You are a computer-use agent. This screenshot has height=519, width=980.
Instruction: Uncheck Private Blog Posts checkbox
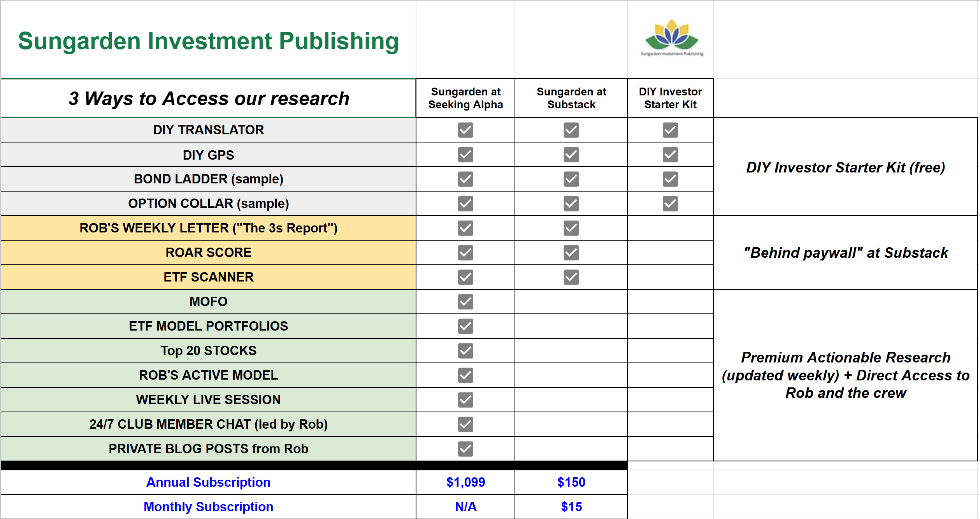465,449
